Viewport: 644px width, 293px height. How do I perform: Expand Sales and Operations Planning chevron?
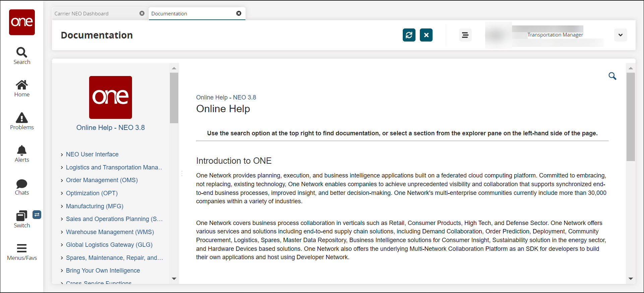click(62, 219)
